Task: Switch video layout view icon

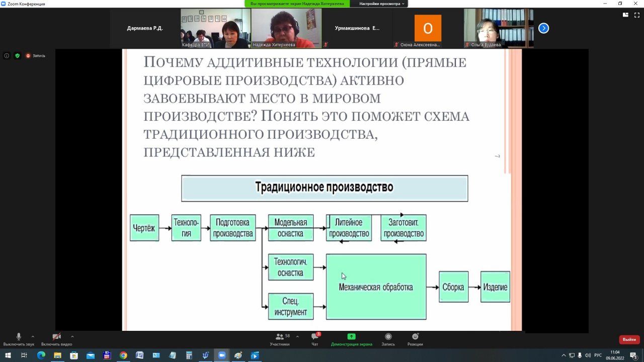Action: tap(625, 15)
